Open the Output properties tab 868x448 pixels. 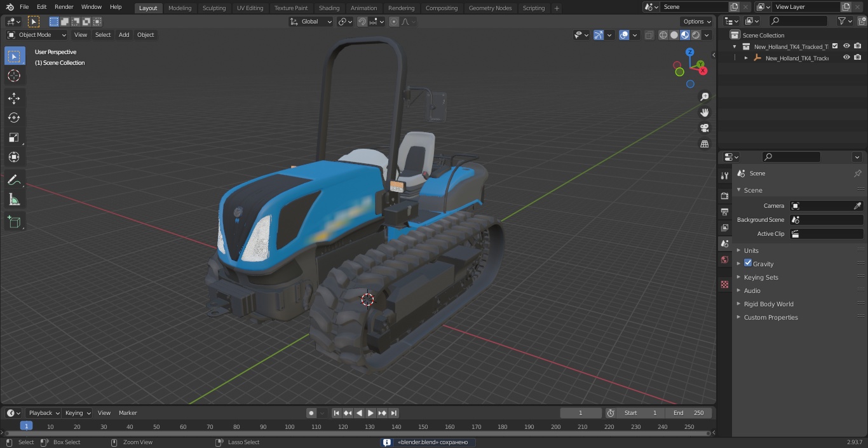tap(724, 212)
